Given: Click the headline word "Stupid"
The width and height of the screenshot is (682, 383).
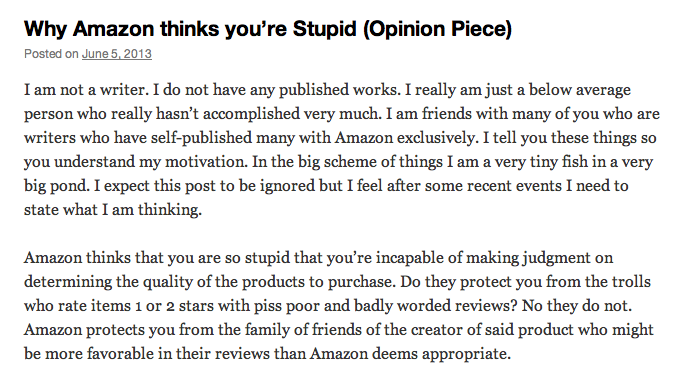Looking at the screenshot, I should 324,29.
